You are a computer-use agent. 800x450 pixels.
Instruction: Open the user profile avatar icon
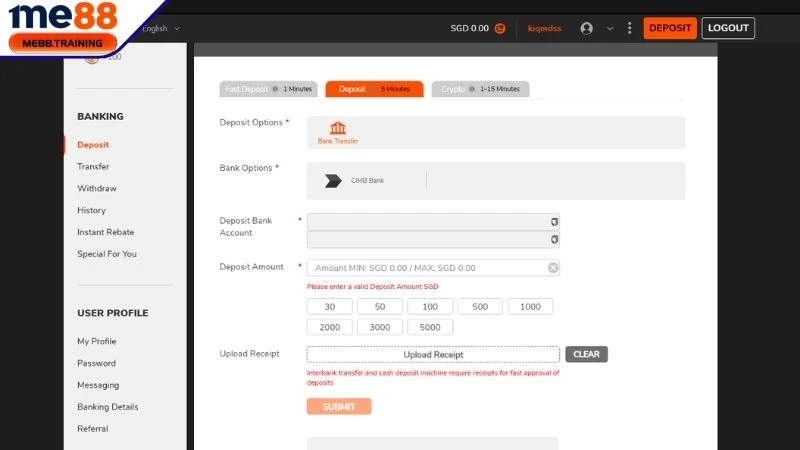click(x=586, y=28)
